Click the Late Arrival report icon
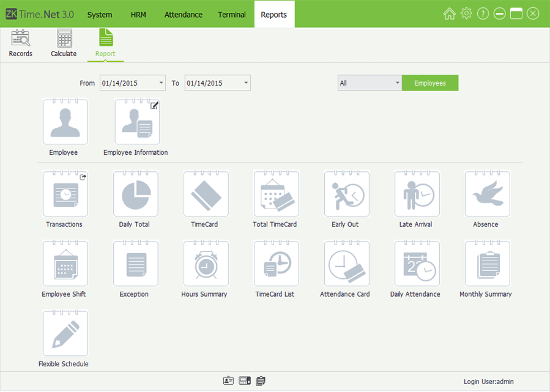The width and height of the screenshot is (550, 392). point(417,194)
